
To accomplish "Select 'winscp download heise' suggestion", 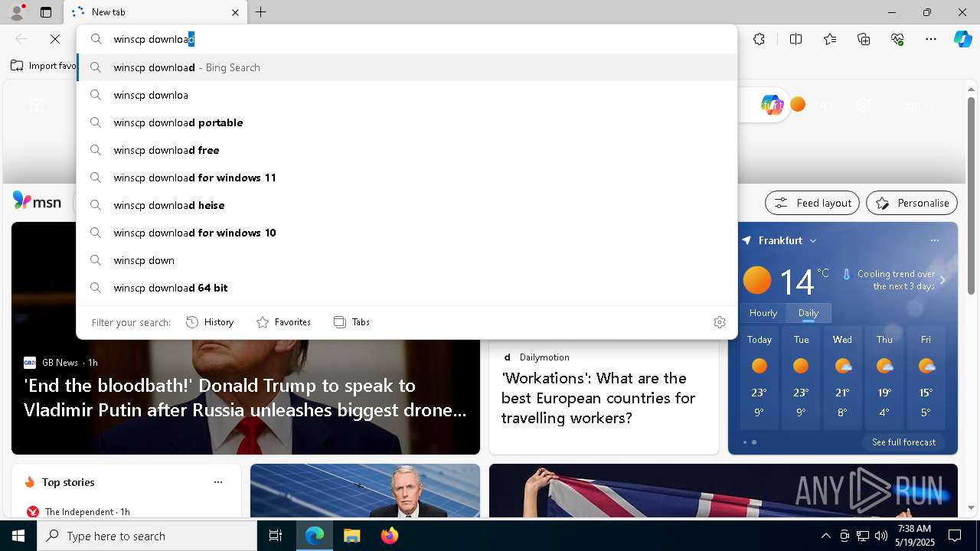I will click(x=407, y=205).
